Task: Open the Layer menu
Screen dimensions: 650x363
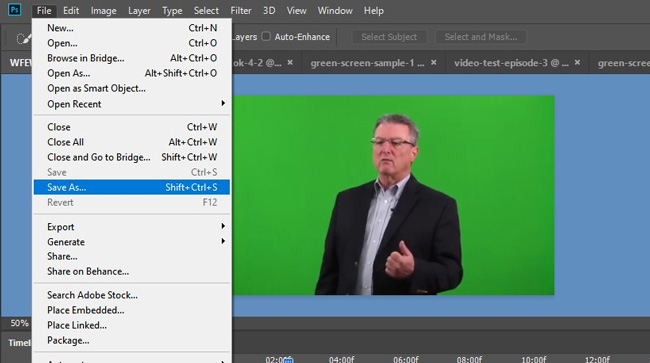Action: point(139,10)
